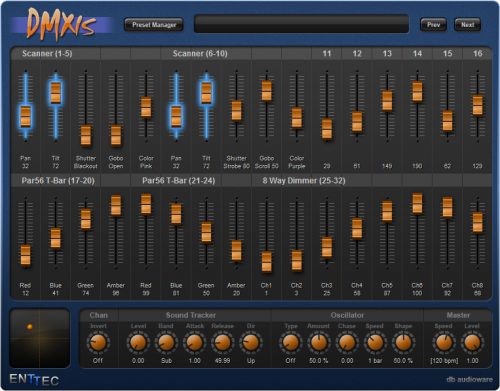The image size is (500, 391).
Task: Select the Scanner (1-5) bank header
Action: (x=47, y=53)
